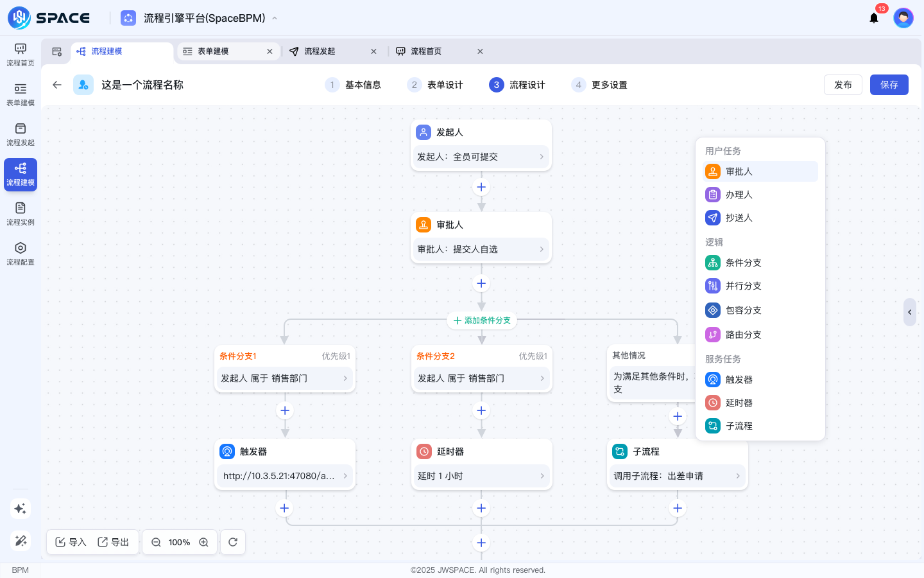Open the AI sparkle assistant icon
The image size is (924, 578).
click(x=21, y=509)
